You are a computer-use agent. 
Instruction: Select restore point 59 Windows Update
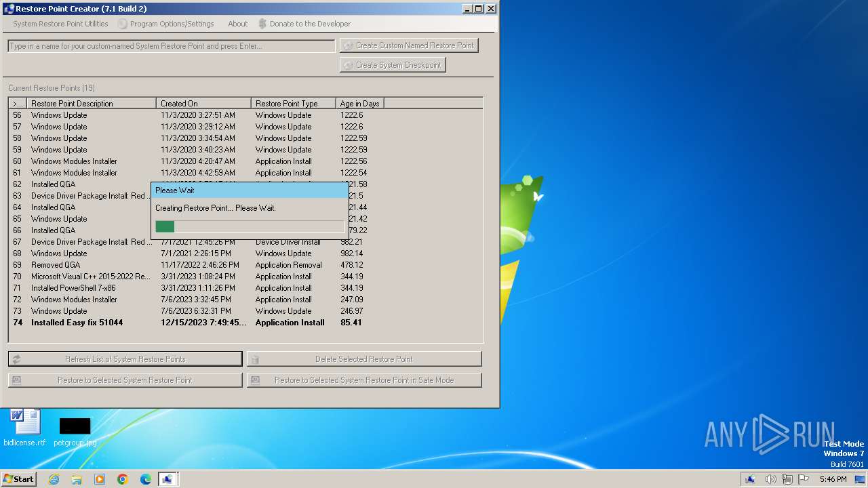tap(246, 150)
